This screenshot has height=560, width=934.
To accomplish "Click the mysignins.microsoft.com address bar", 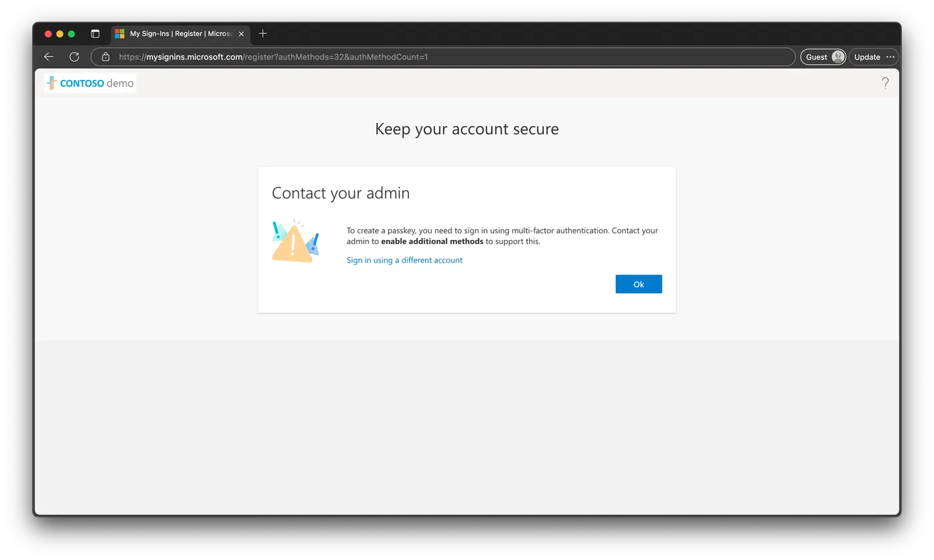I will [443, 57].
